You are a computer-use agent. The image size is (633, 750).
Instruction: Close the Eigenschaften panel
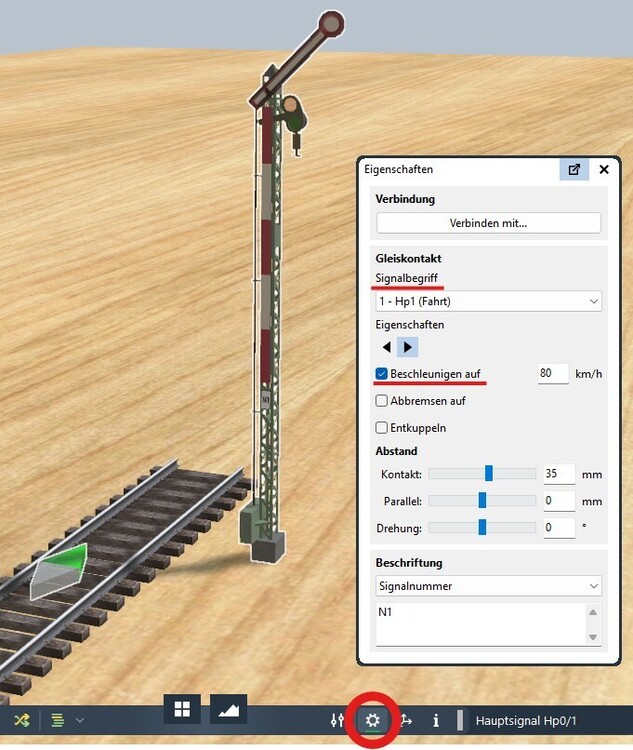[x=604, y=169]
